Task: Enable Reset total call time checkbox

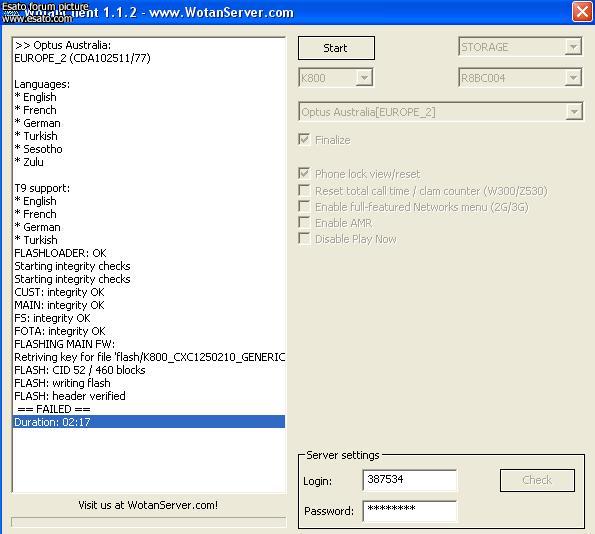Action: 304,190
